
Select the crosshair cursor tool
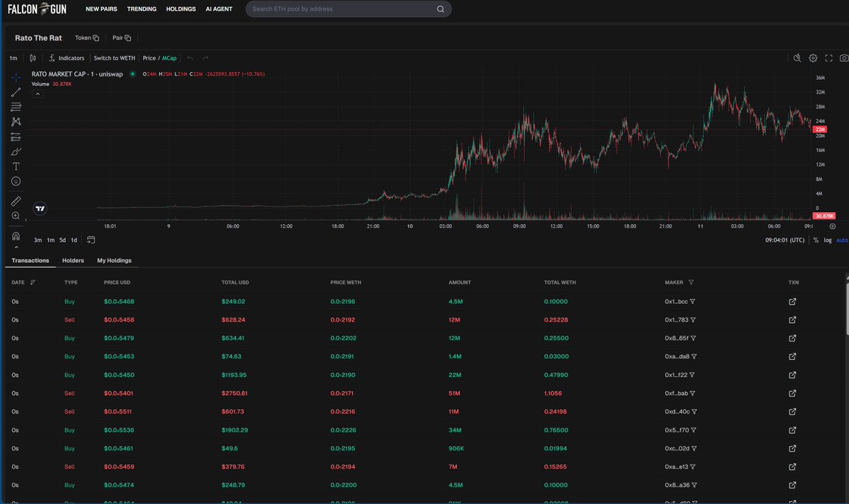(16, 77)
